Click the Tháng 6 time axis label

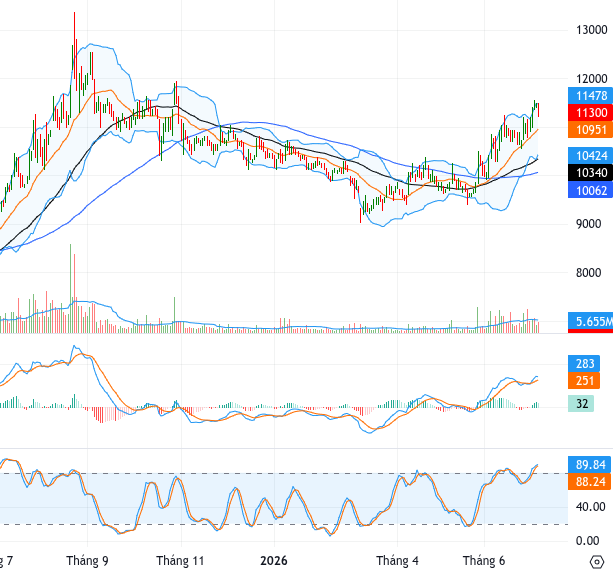coord(484,561)
